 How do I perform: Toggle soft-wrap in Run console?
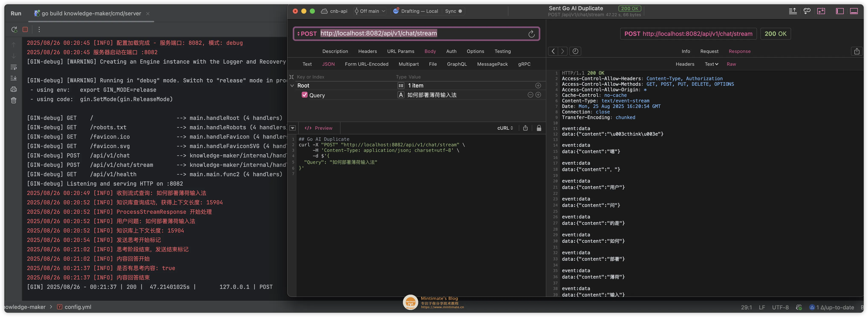13,67
